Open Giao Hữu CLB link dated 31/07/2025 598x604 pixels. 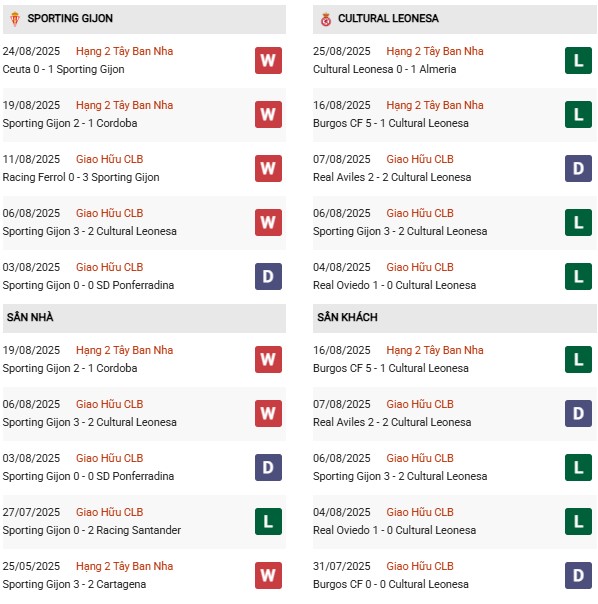click(x=420, y=566)
